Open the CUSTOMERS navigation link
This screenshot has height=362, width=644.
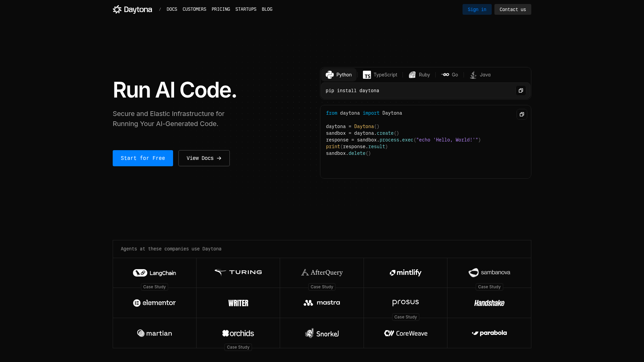(194, 9)
